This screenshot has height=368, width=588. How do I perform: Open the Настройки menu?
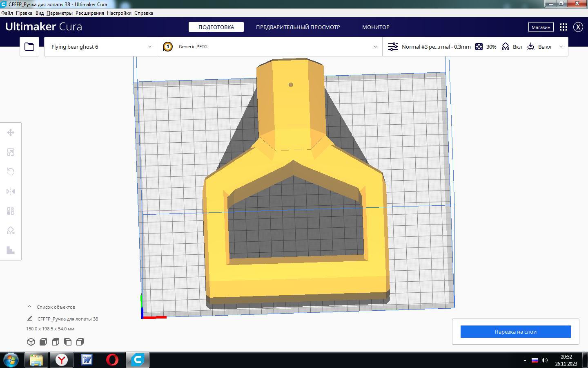click(119, 13)
